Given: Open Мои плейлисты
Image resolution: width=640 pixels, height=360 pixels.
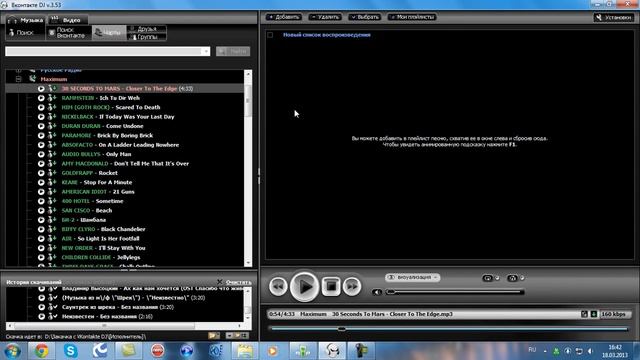Looking at the screenshot, I should 412,17.
